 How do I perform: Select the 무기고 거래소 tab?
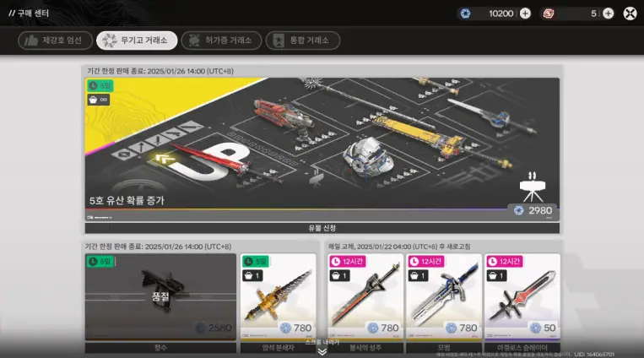pyautogui.click(x=137, y=41)
